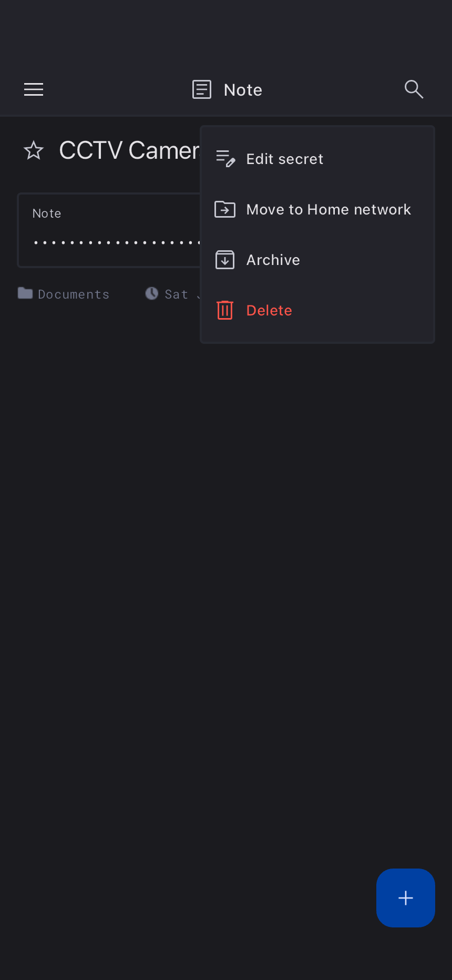
Task: Tap the blue plus add button
Action: click(x=406, y=898)
